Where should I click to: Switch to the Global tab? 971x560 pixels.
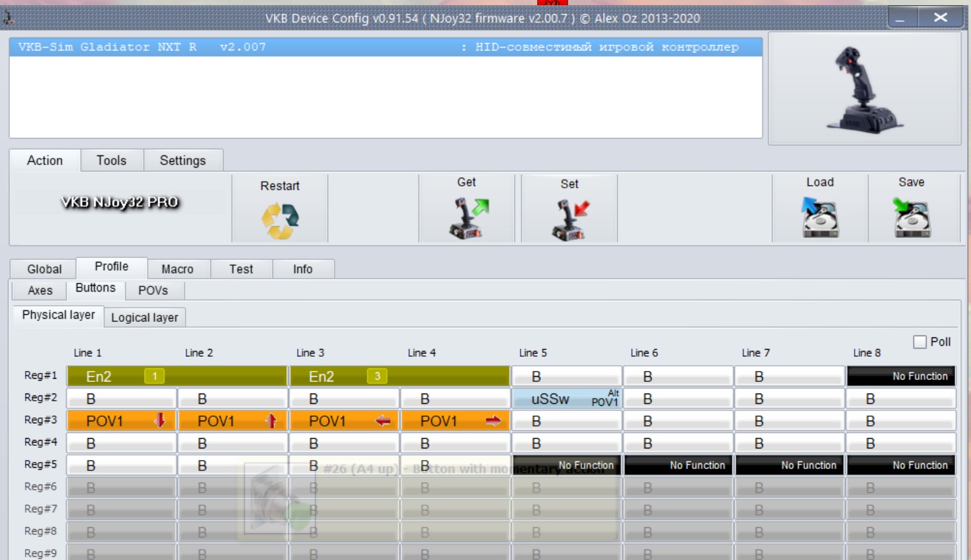point(44,269)
